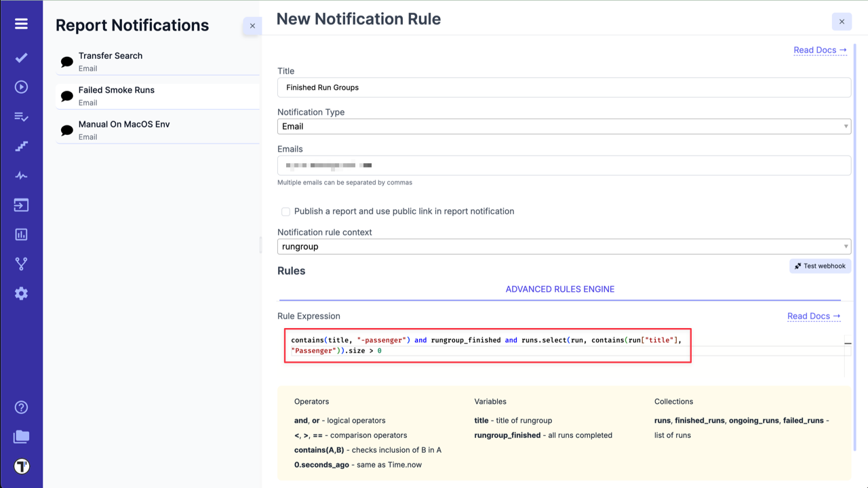Image resolution: width=868 pixels, height=488 pixels.
Task: Select the Branches icon in the sidebar
Action: (21, 264)
